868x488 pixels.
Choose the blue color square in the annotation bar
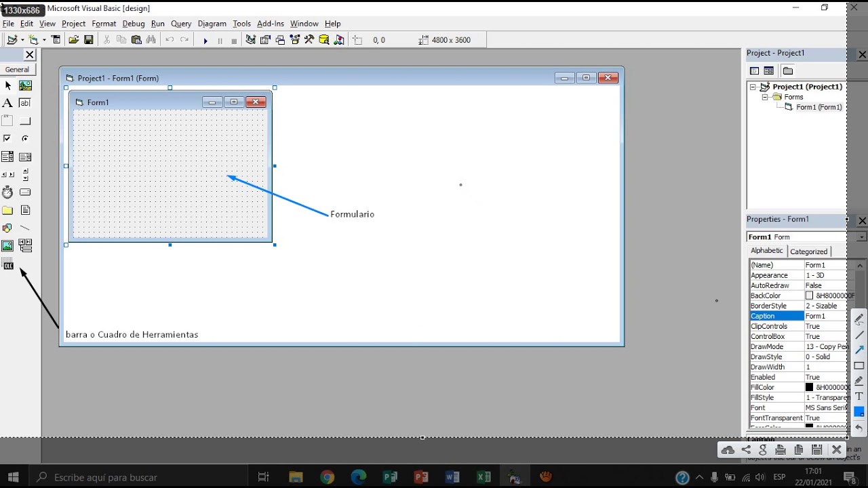[859, 411]
